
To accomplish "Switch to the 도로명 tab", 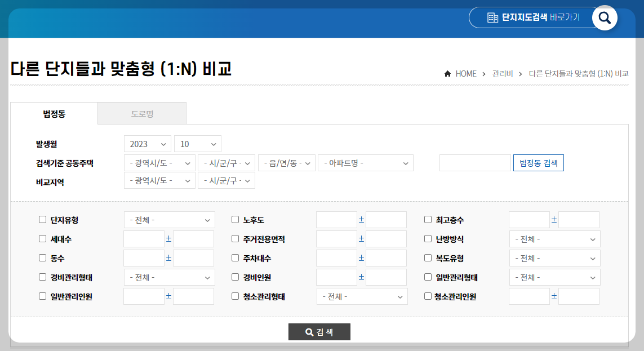I will click(141, 113).
